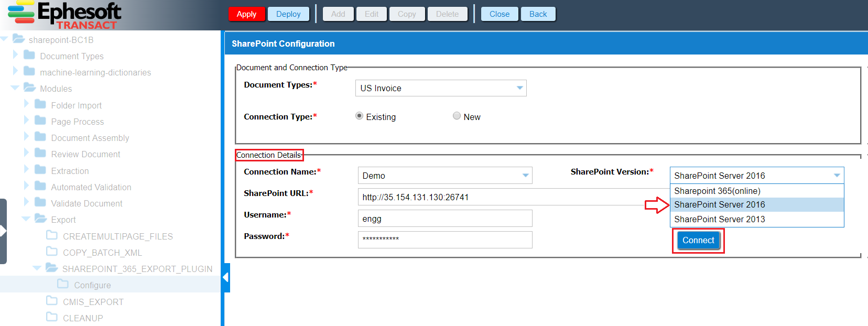Select the Configure tree item label
This screenshot has height=326, width=868.
(92, 285)
